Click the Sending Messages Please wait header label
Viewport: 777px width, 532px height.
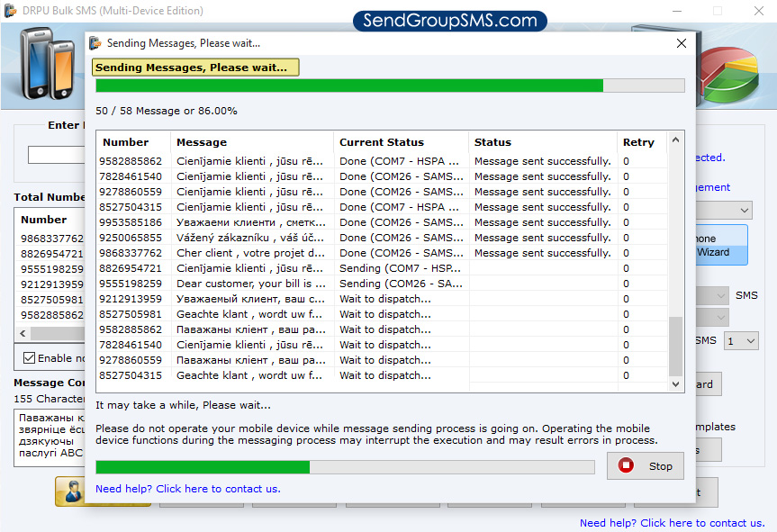pos(194,67)
